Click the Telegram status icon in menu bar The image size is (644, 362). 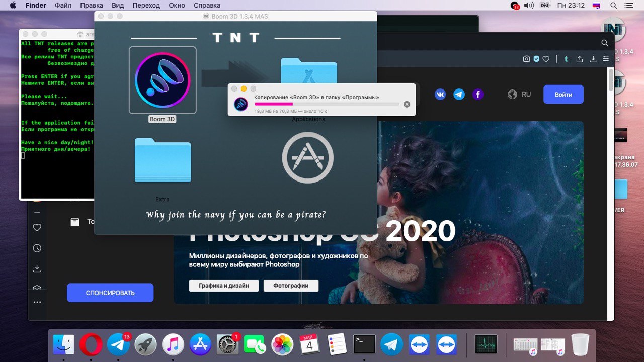(515, 6)
